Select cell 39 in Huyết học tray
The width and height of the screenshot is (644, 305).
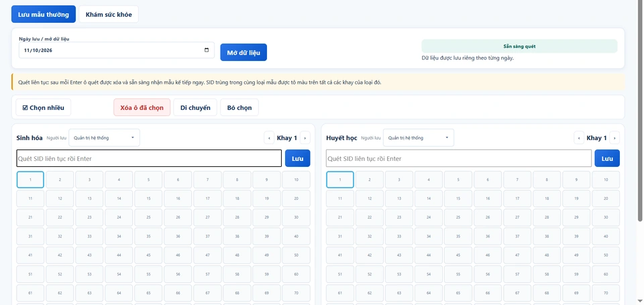point(576,237)
